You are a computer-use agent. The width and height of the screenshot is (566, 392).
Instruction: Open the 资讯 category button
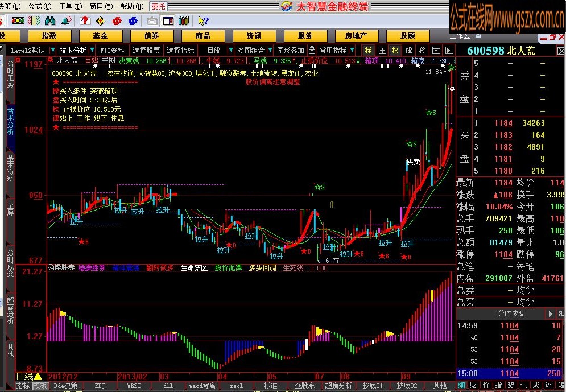[254, 35]
